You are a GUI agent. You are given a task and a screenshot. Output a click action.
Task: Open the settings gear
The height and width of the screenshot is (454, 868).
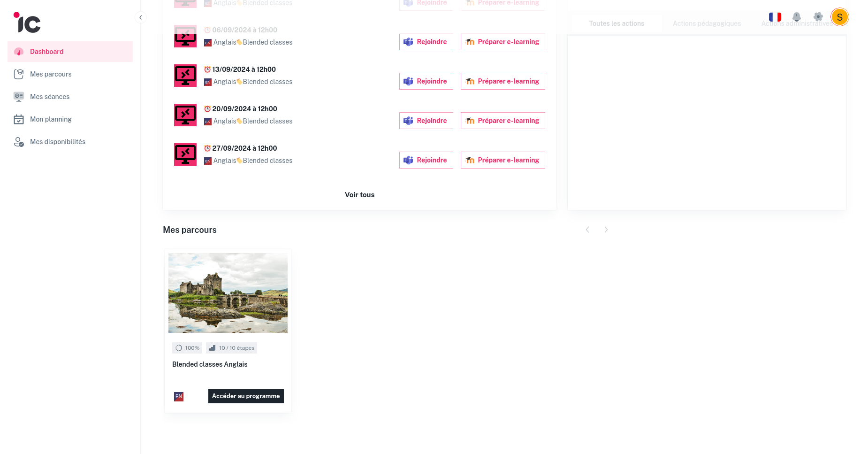tap(818, 17)
